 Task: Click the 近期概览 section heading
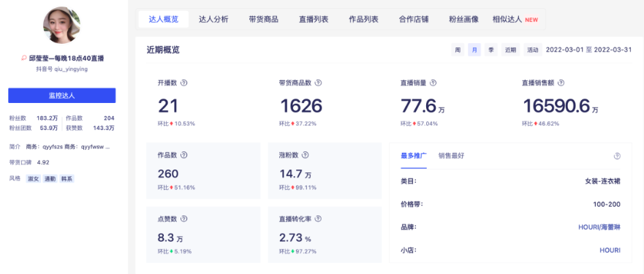pyautogui.click(x=163, y=50)
